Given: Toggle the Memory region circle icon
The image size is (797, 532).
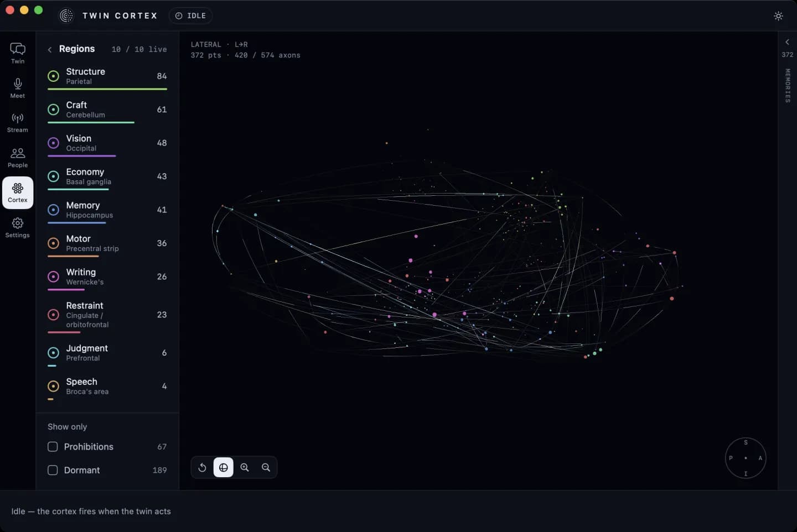Looking at the screenshot, I should click(x=54, y=210).
